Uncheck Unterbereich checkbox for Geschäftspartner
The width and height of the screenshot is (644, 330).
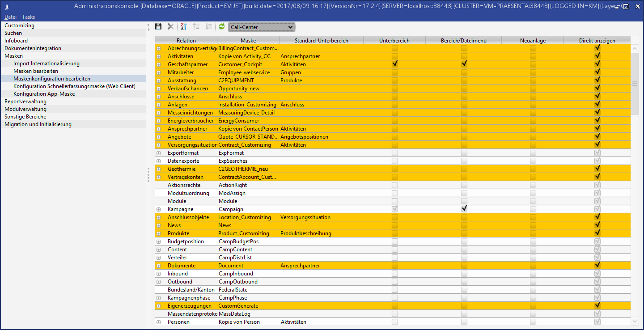[395, 64]
